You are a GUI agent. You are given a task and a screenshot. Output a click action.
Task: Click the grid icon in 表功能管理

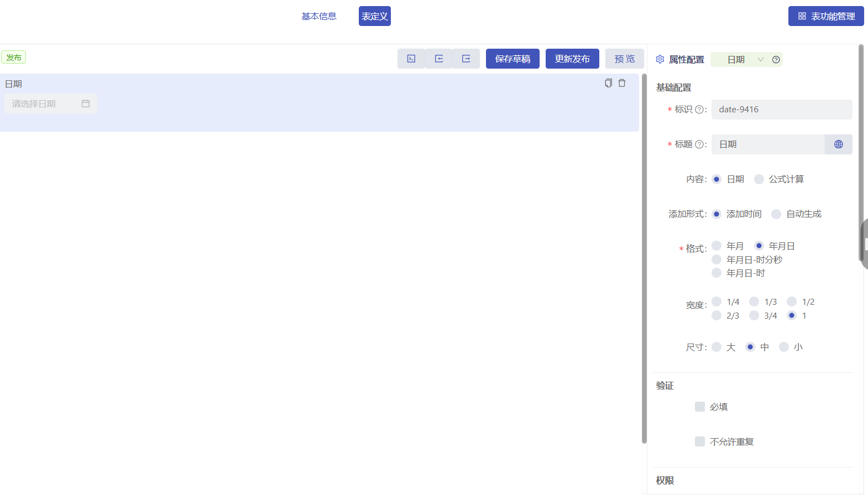pyautogui.click(x=802, y=16)
